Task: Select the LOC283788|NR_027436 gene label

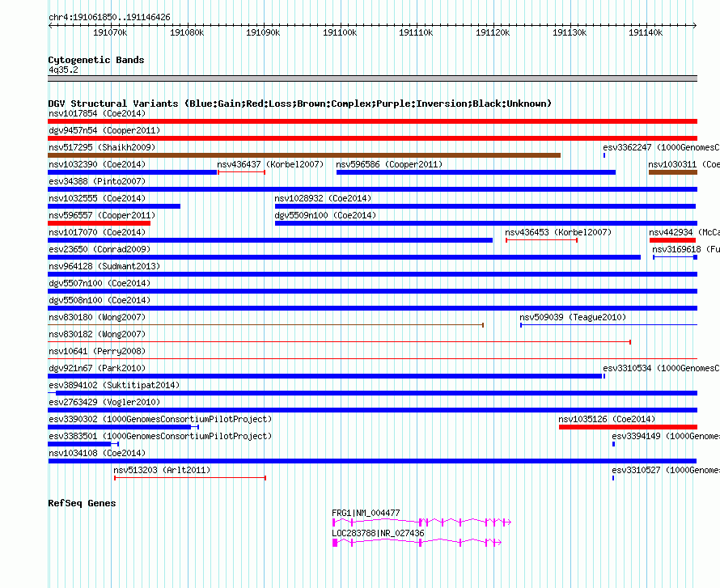Action: [378, 533]
